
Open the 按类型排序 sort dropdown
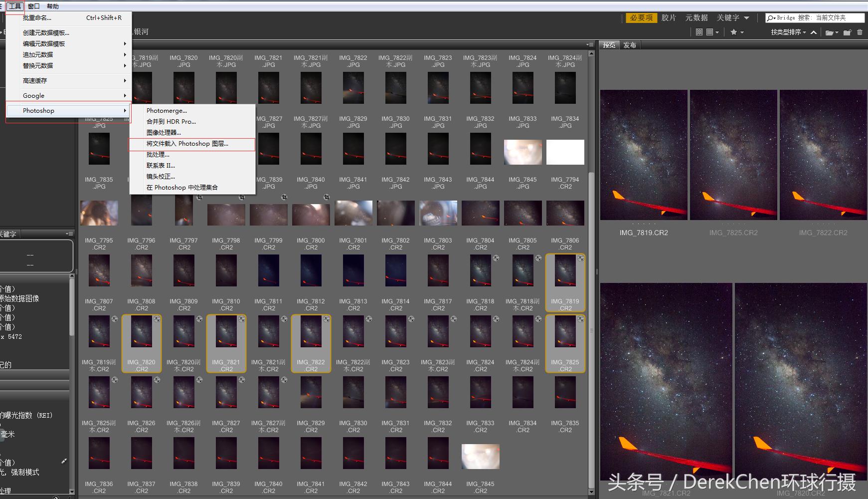point(788,32)
